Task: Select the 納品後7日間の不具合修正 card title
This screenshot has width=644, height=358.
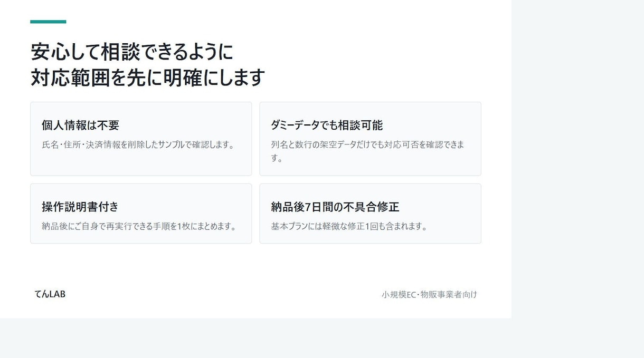Action: point(335,207)
